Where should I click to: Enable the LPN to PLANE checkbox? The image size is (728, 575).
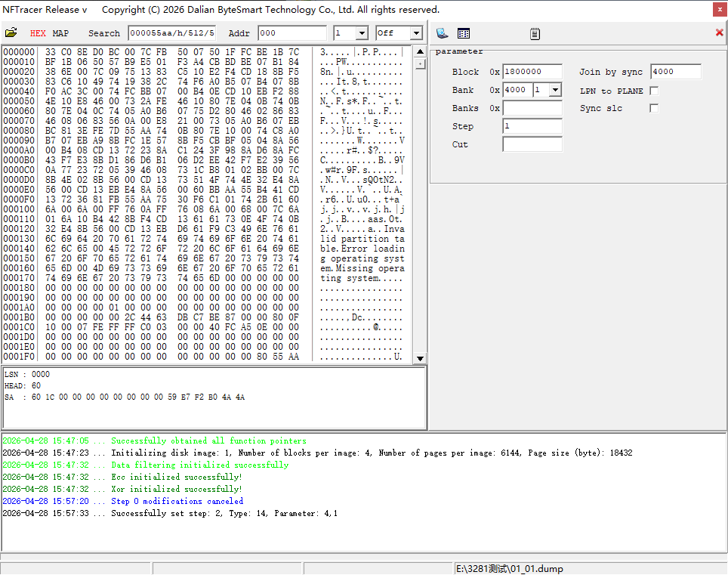tap(654, 91)
